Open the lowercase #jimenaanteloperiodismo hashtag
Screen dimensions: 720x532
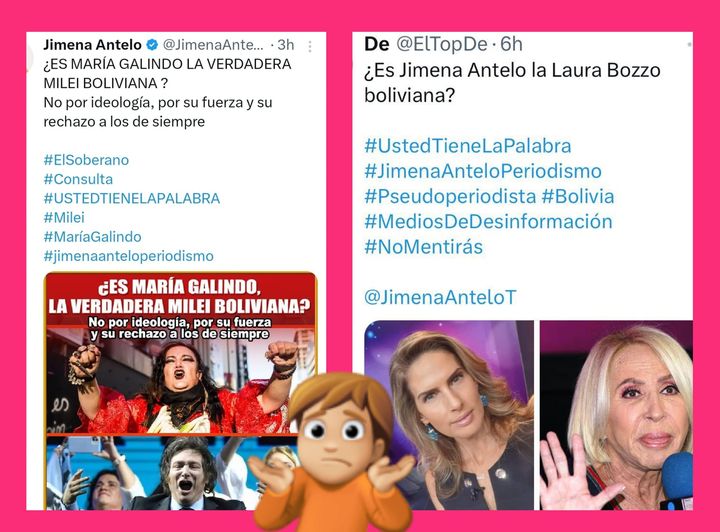(x=129, y=256)
